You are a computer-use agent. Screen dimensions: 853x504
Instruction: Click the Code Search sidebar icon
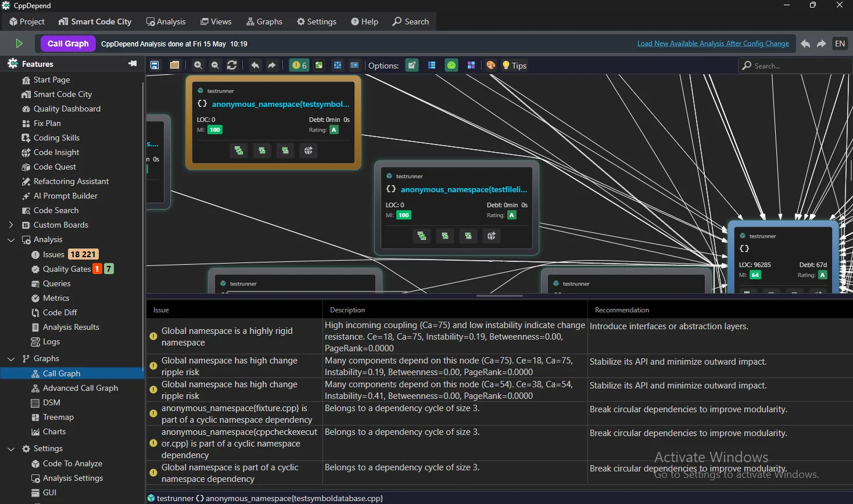tap(26, 210)
